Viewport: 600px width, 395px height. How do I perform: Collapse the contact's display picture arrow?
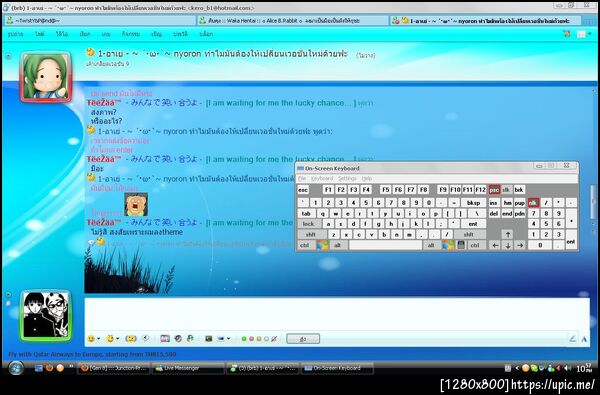coord(8,56)
